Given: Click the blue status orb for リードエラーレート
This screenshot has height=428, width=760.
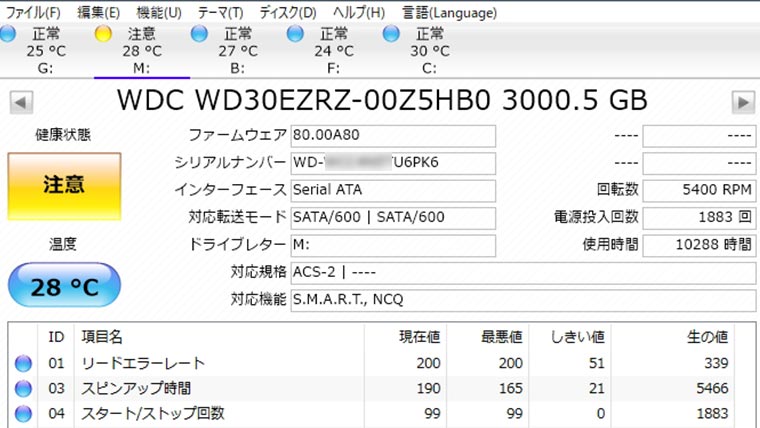Looking at the screenshot, I should click(x=23, y=363).
